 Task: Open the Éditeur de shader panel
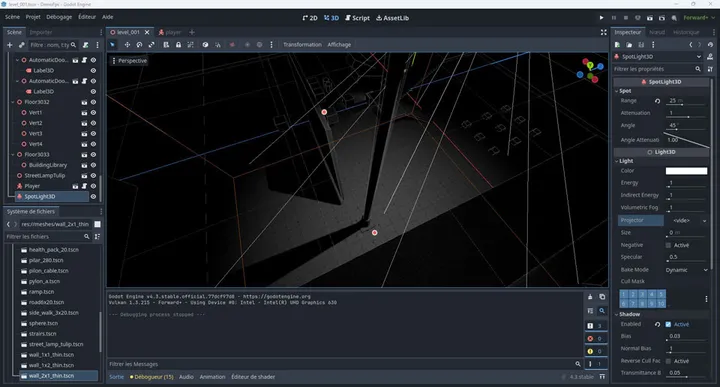click(253, 377)
